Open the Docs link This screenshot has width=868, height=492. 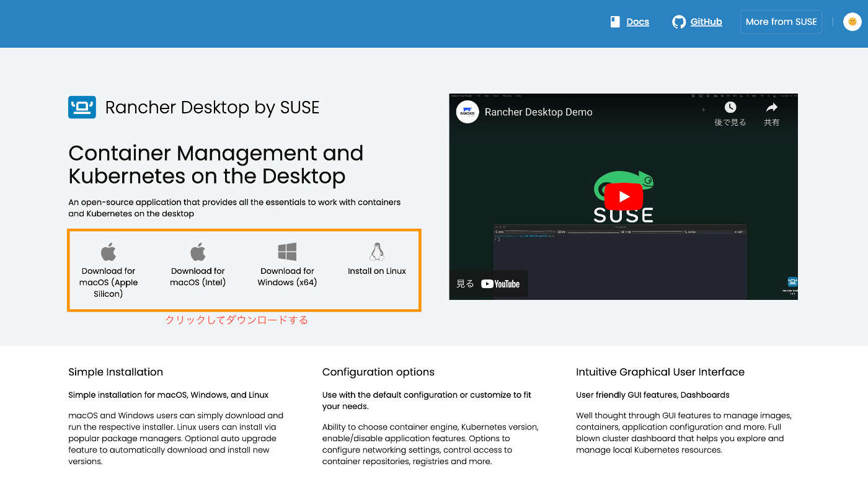click(x=637, y=22)
